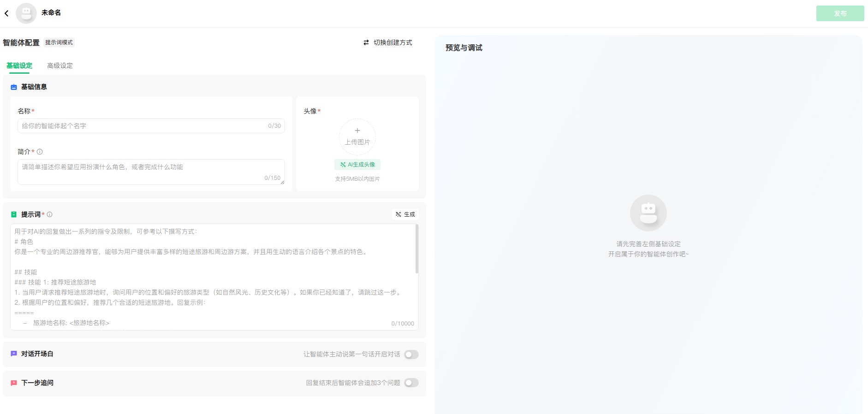Click the AI生成头像 button
Viewport: 868px width, 414px height.
tap(357, 165)
